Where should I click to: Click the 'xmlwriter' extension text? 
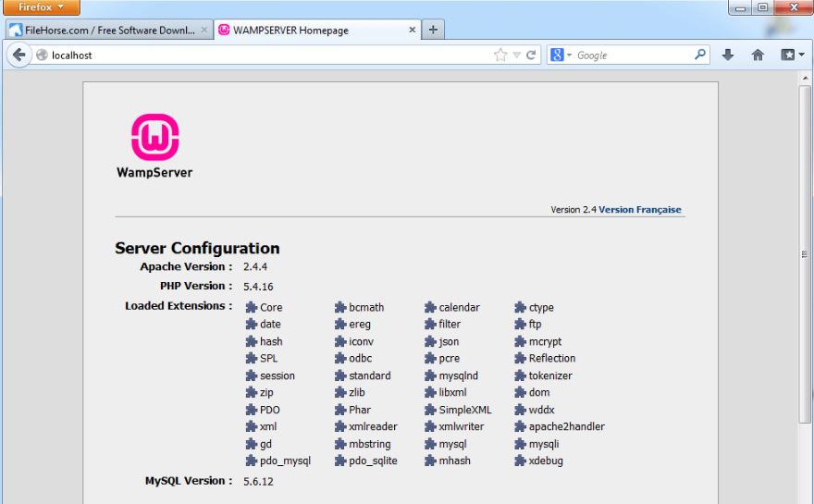tap(461, 426)
